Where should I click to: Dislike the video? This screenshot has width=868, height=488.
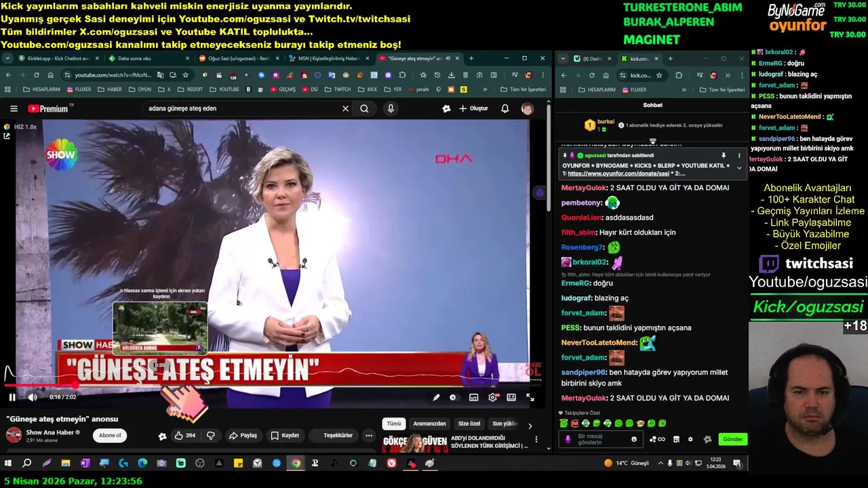coord(211,435)
